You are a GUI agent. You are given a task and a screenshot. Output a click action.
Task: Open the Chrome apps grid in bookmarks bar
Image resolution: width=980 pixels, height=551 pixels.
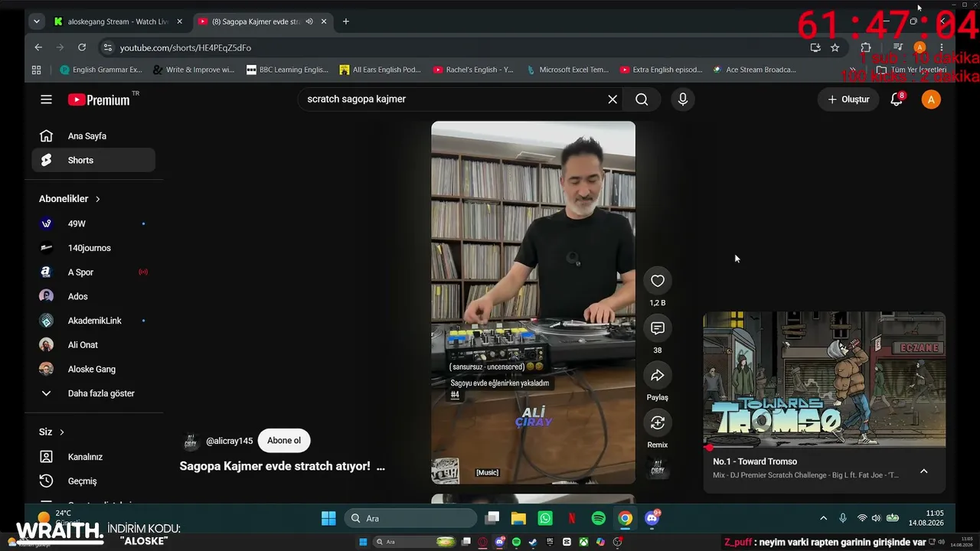pos(36,70)
